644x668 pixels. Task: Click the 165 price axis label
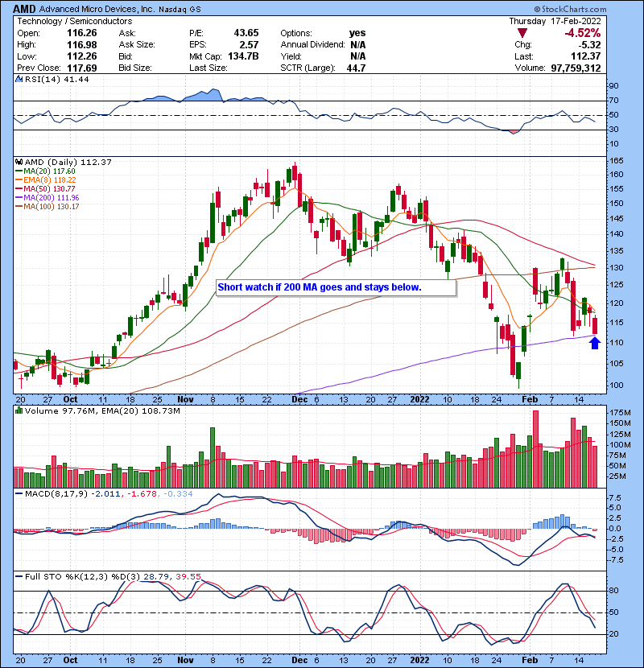click(x=617, y=161)
